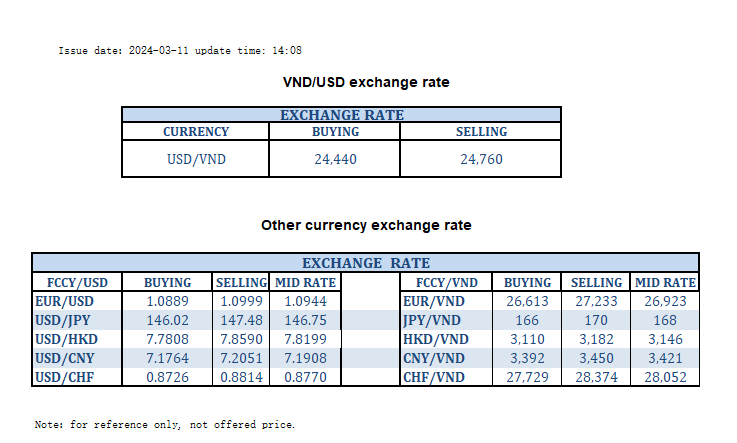
Task: Click the EUR/USD buying rate 1.0889
Action: (167, 300)
